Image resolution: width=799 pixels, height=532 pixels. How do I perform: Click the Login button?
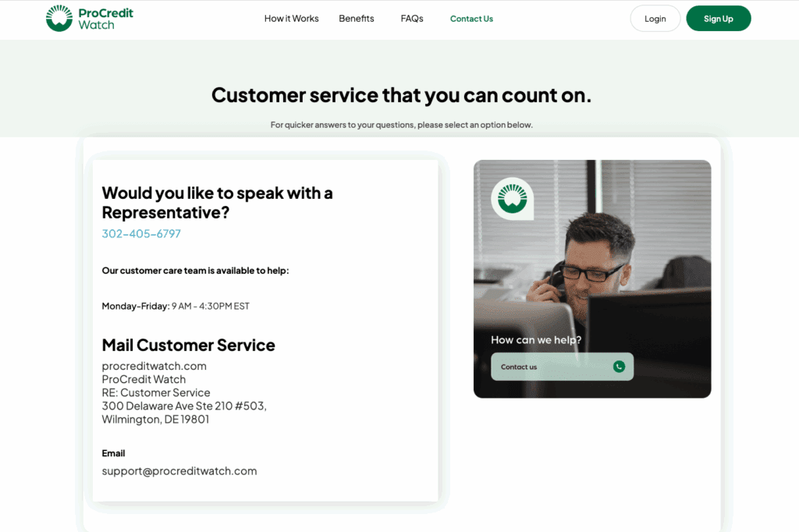(655, 19)
